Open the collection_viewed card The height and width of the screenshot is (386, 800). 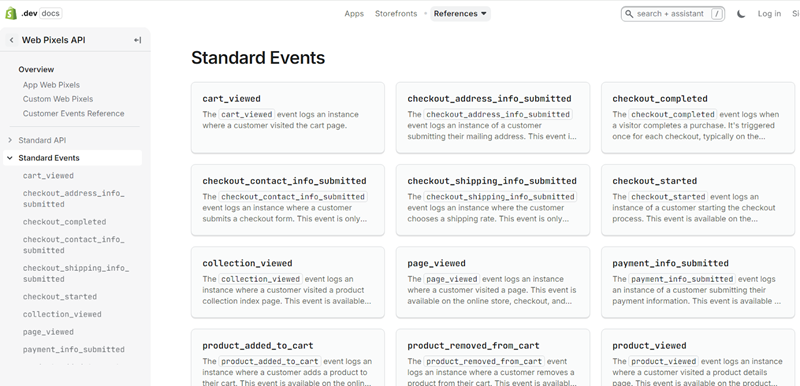(x=288, y=282)
